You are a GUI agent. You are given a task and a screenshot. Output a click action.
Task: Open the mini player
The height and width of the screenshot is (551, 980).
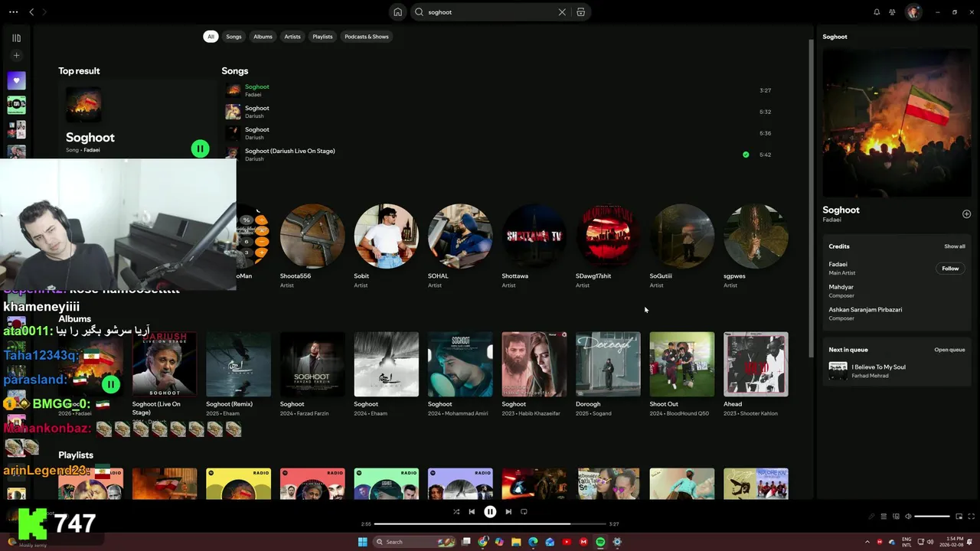[x=959, y=517]
